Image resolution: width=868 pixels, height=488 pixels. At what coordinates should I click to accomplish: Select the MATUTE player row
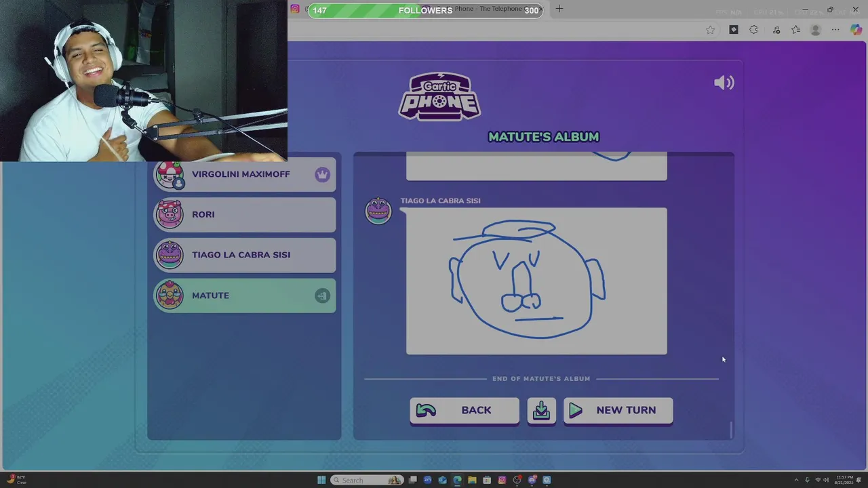tap(245, 296)
